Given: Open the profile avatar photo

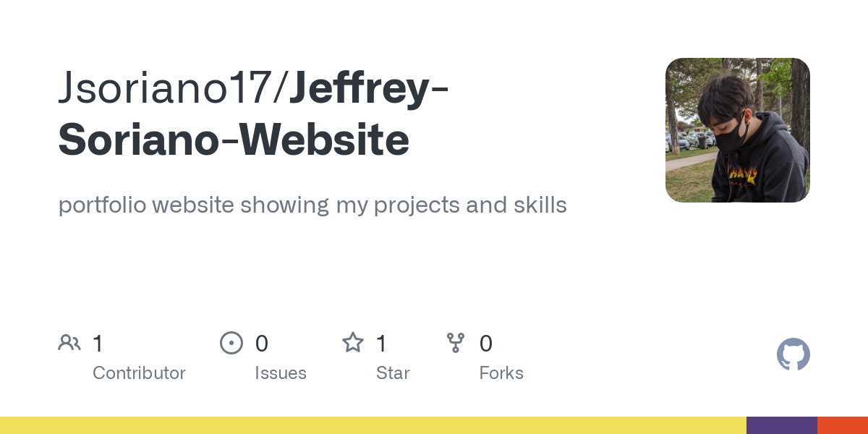Looking at the screenshot, I should click(738, 130).
